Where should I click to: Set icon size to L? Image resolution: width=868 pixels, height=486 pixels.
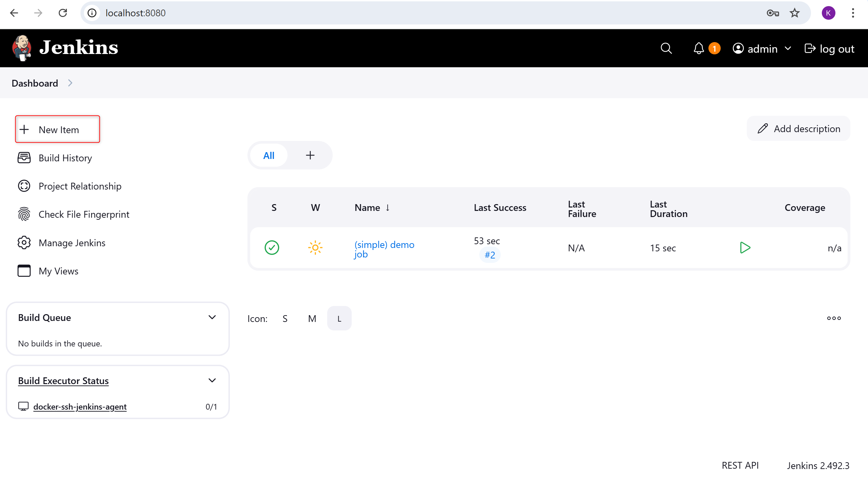339,319
